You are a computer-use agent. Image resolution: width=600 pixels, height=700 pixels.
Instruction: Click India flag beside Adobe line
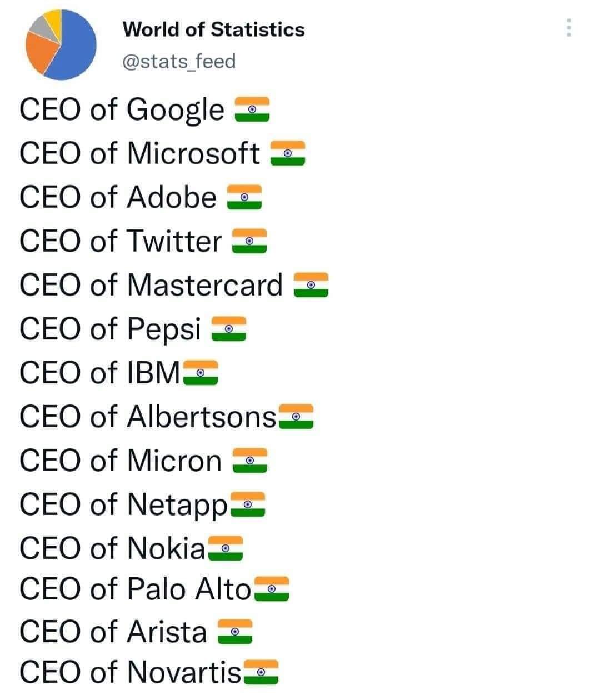244,198
